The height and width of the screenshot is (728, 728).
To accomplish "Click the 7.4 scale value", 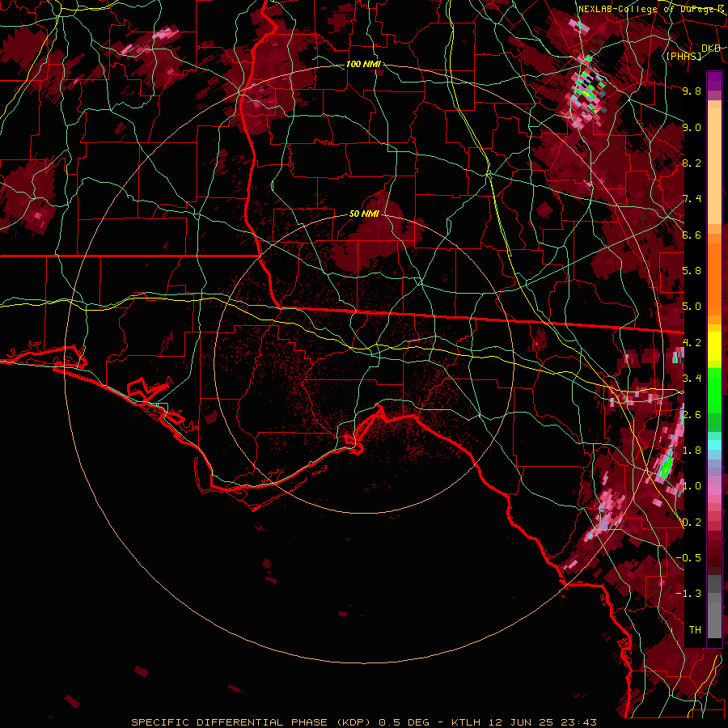I will point(692,199).
